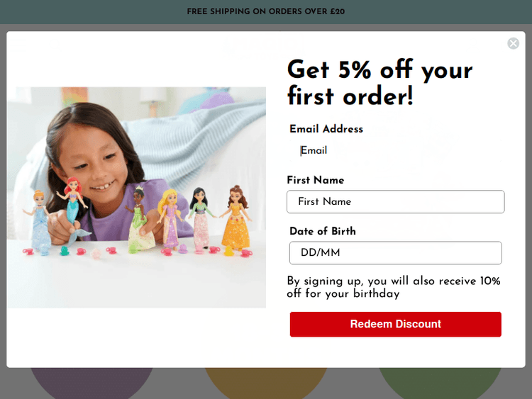Click the green circle below the popup
This screenshot has width=532, height=399.
coord(440,383)
